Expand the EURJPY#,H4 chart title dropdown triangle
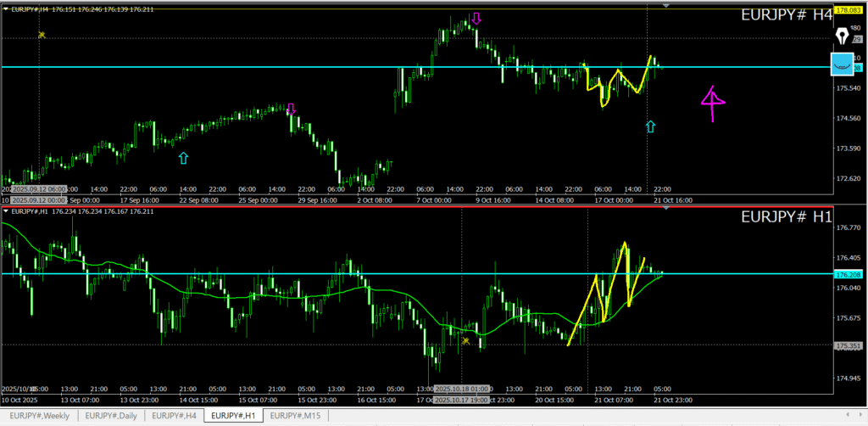The width and height of the screenshot is (868, 426). click(x=6, y=9)
